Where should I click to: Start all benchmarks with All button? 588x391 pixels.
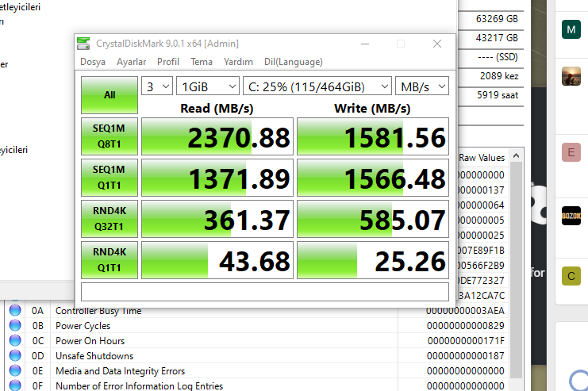click(x=110, y=95)
